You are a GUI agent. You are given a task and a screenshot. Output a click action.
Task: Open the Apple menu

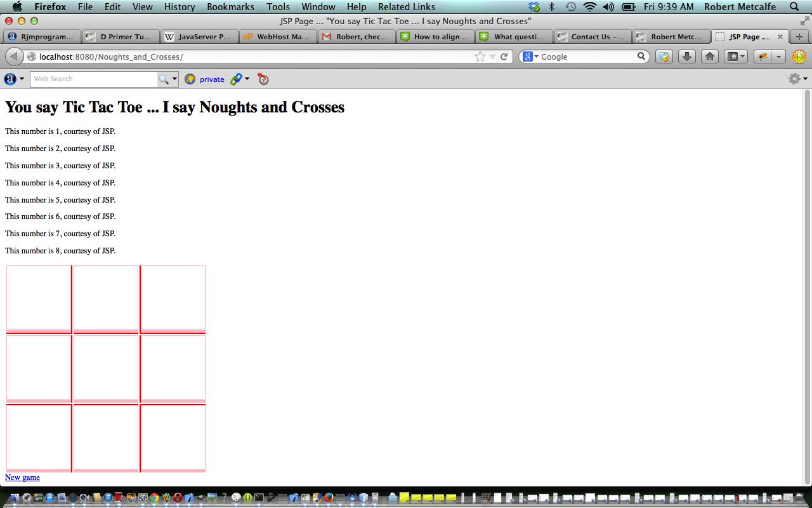pyautogui.click(x=17, y=7)
